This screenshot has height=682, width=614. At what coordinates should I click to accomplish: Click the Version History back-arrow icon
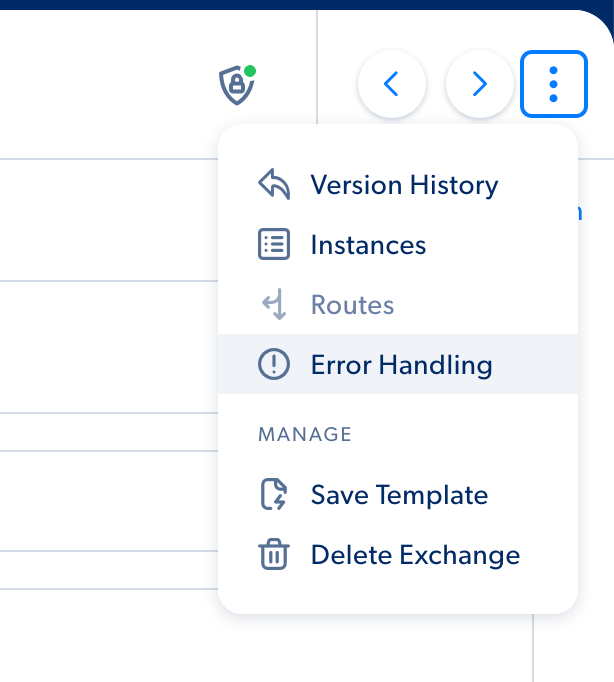[x=274, y=184]
